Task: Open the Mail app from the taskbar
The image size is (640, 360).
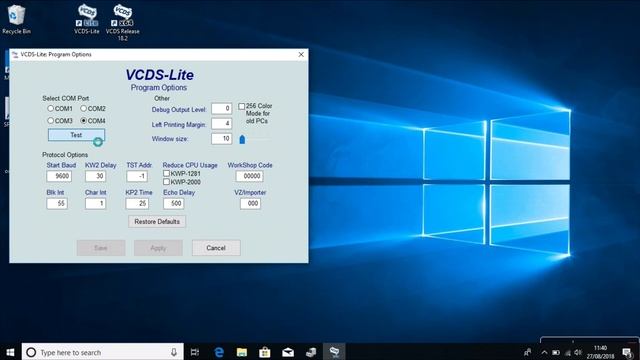Action: point(288,352)
